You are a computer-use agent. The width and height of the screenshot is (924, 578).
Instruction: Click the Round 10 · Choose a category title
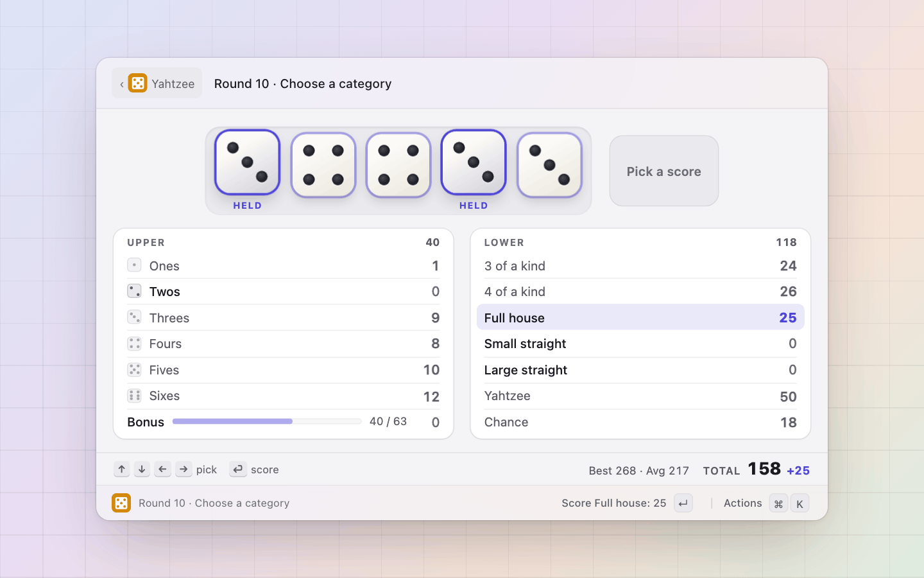(x=303, y=83)
